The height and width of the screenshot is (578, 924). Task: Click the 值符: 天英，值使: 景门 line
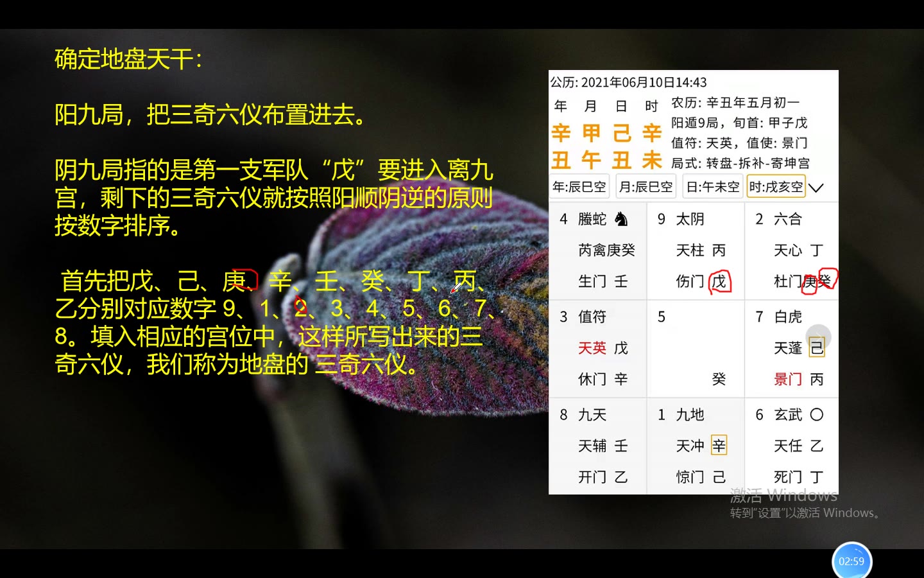pos(739,143)
